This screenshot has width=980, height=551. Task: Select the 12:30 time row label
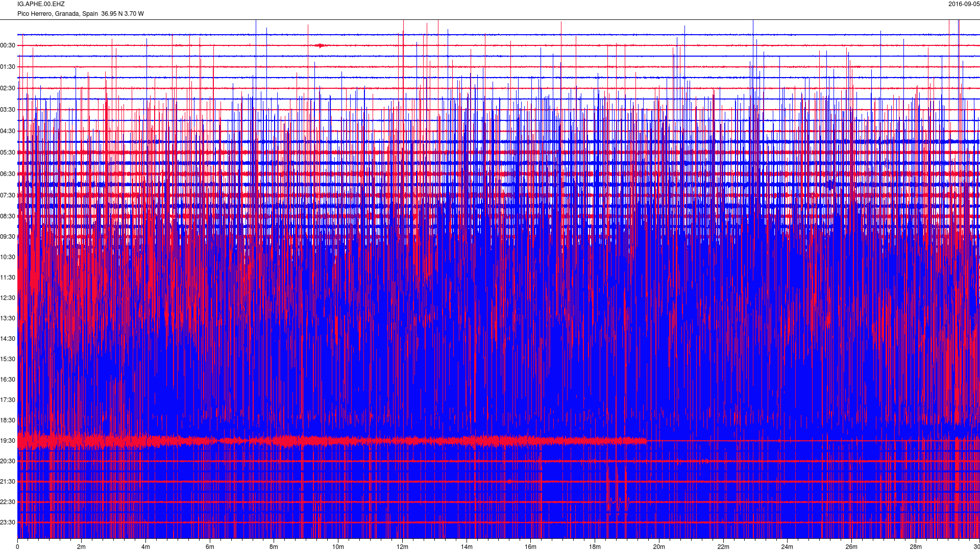click(8, 298)
